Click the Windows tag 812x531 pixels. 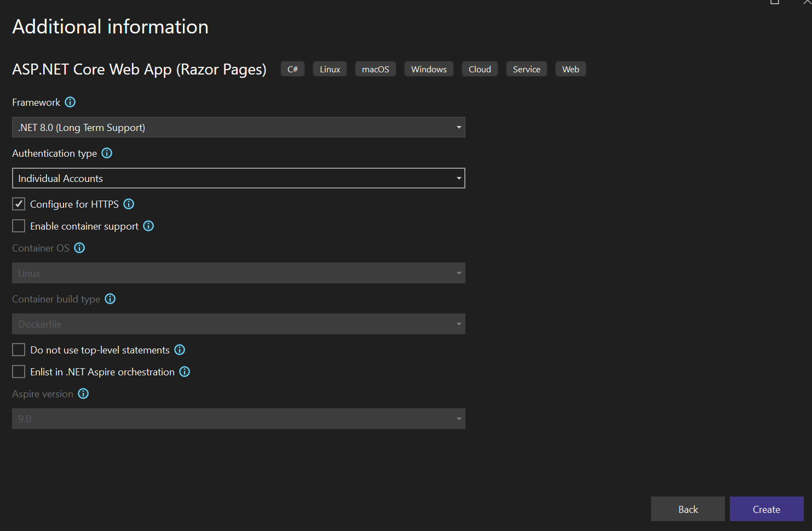click(429, 69)
